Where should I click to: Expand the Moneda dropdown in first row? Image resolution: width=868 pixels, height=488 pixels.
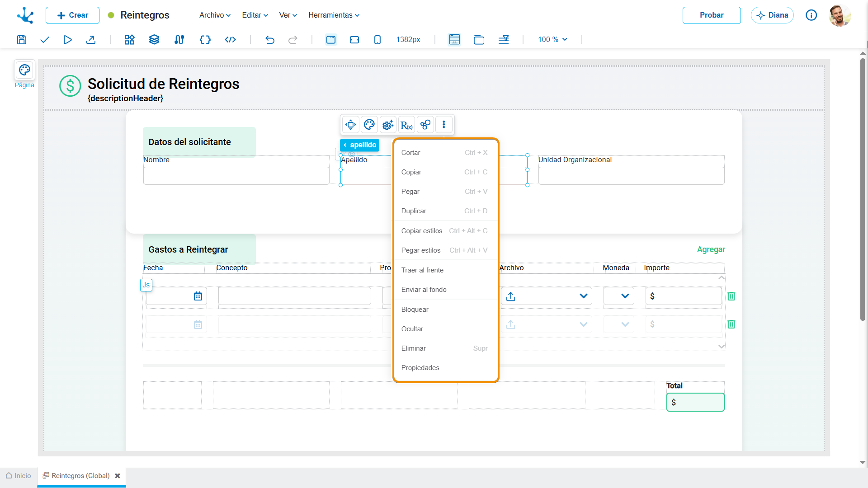tap(619, 296)
